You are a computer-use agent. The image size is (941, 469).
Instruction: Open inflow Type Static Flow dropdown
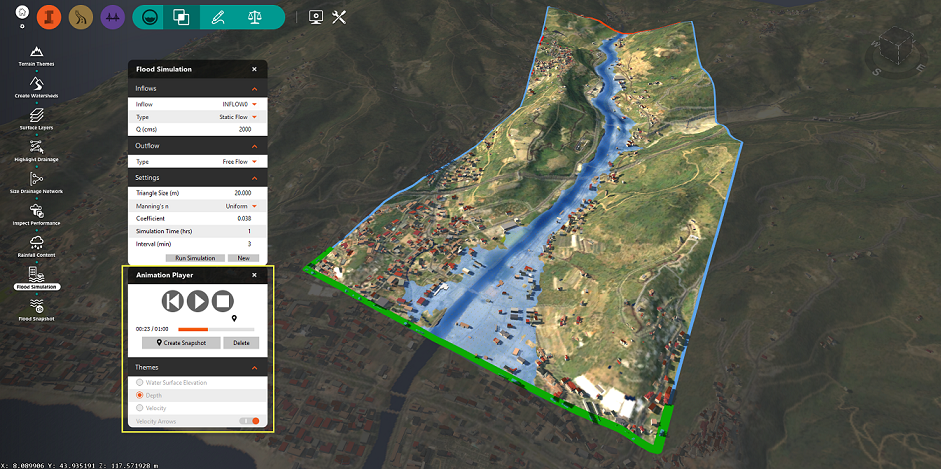pos(238,117)
